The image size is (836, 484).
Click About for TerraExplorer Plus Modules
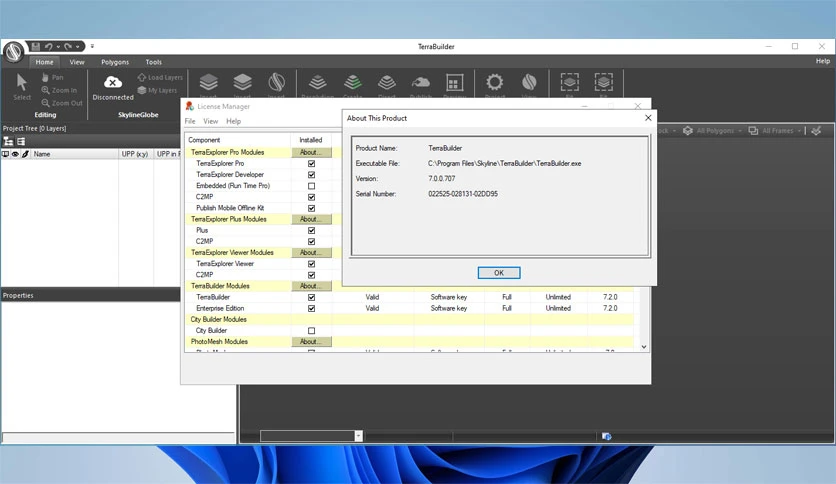311,219
